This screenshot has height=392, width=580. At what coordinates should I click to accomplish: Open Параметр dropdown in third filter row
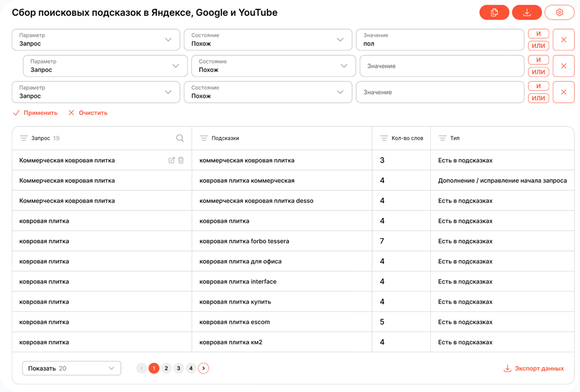96,92
